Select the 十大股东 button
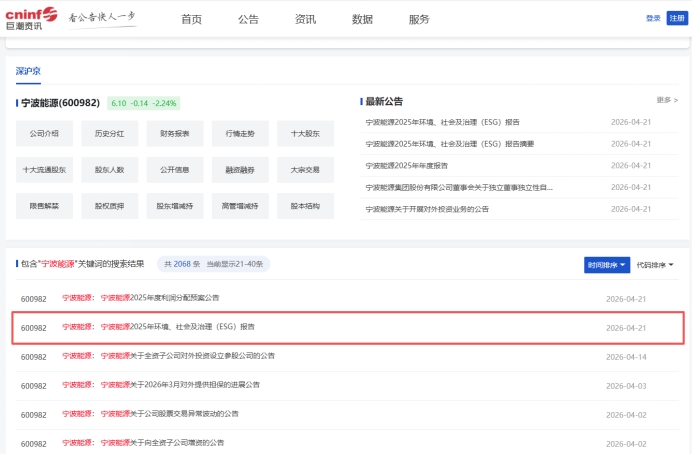The width and height of the screenshot is (693, 455). coord(305,133)
